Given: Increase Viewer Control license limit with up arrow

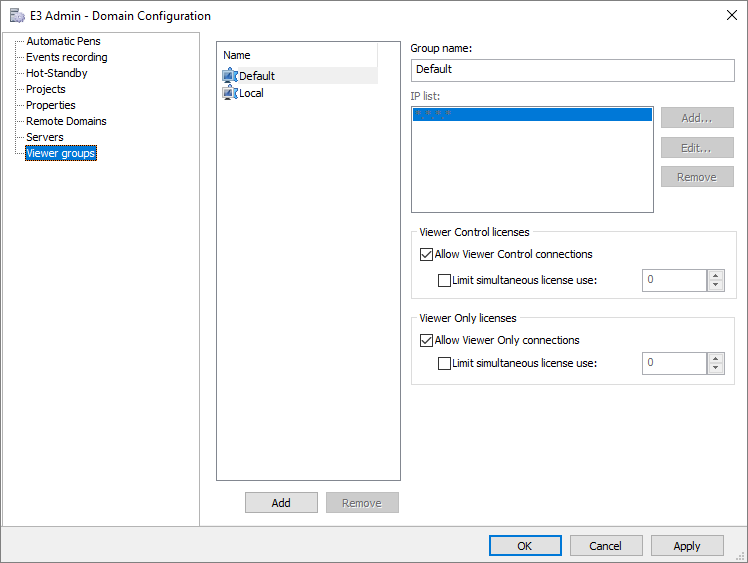Looking at the screenshot, I should point(715,275).
